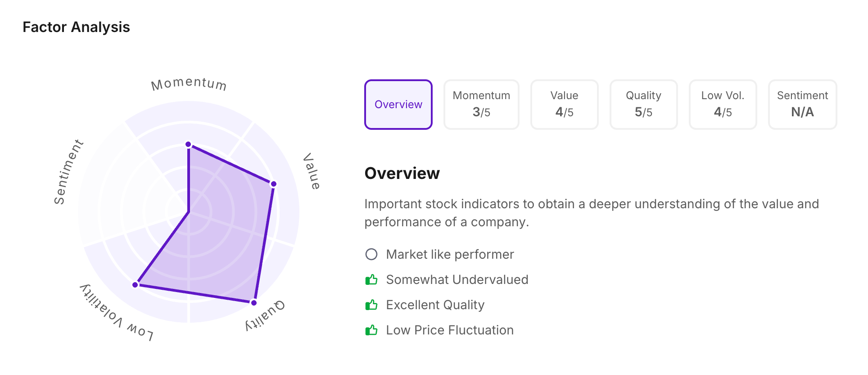Click the Value data point on radar chart
Screen dimensions: 868x375
pos(273,184)
